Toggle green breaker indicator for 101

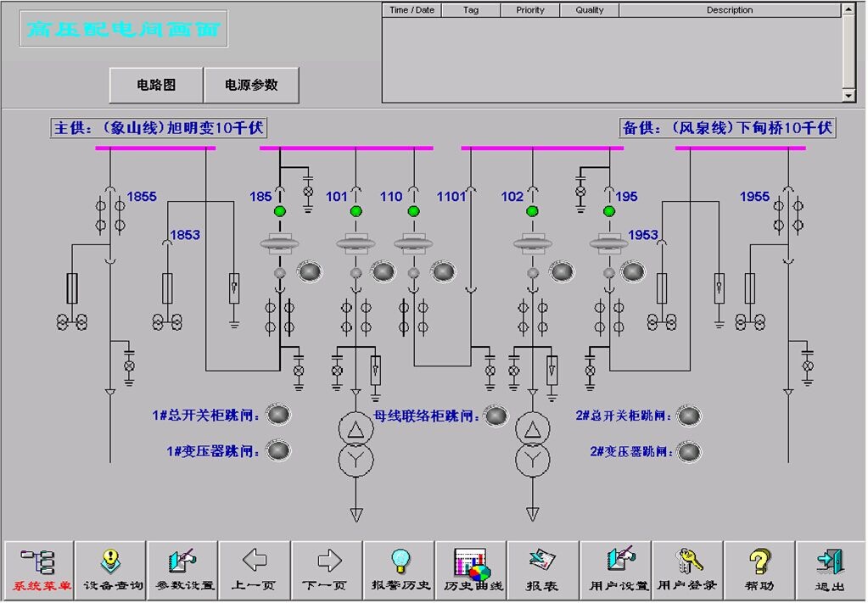[356, 211]
